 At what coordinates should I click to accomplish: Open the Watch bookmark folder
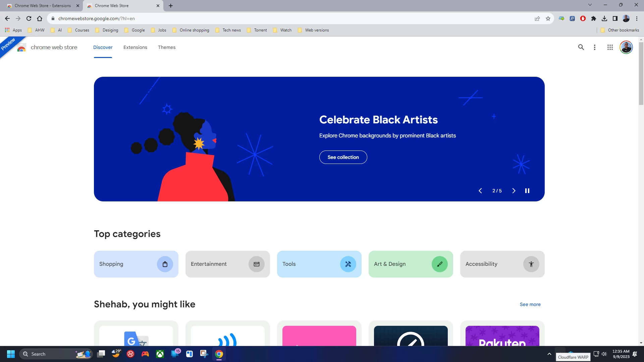tap(282, 30)
